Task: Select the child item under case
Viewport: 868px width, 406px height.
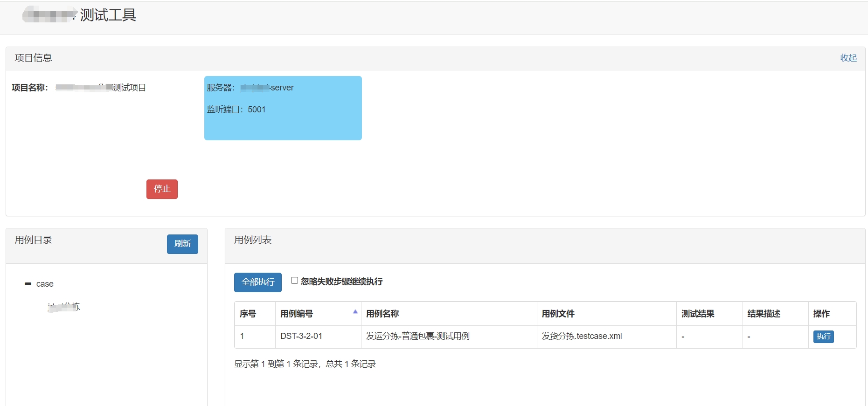Action: pos(64,307)
